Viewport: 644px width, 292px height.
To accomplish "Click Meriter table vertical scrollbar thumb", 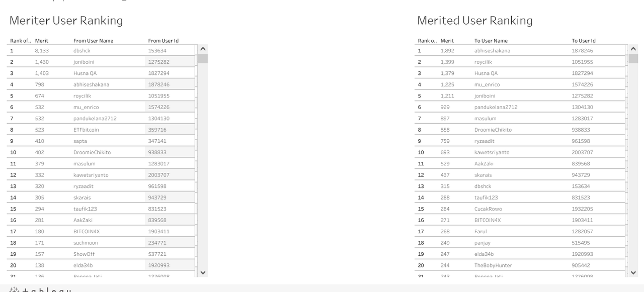I will coord(203,58).
